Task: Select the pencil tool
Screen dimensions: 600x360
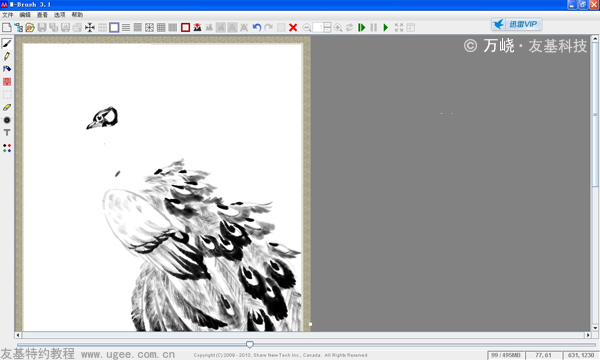Action: tap(7, 56)
